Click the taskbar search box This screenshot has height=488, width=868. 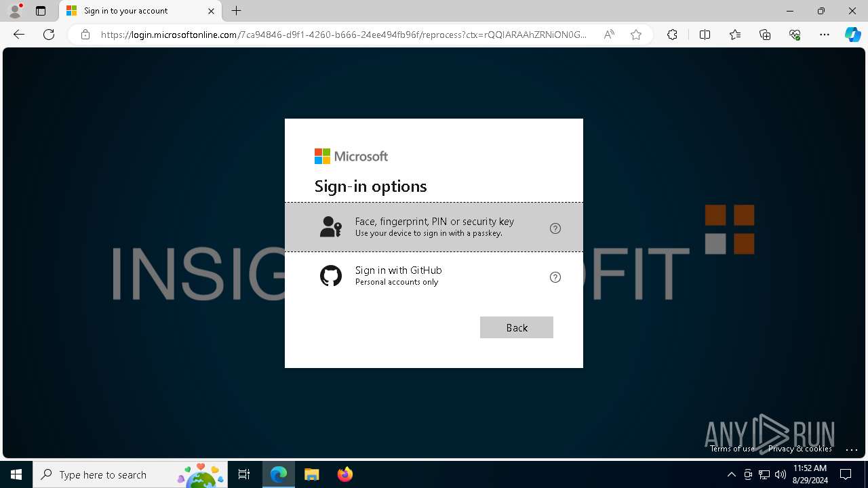tap(132, 474)
